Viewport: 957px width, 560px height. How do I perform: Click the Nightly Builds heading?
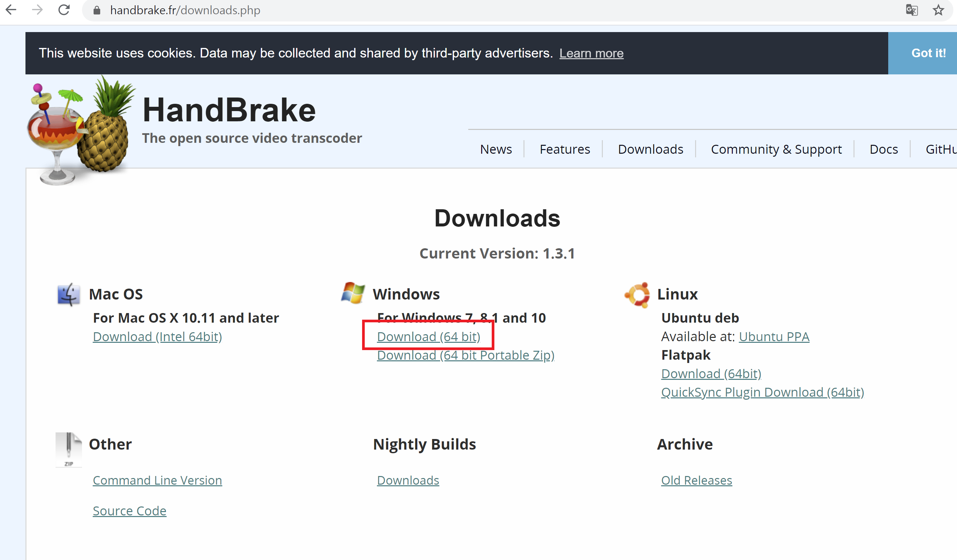[424, 444]
